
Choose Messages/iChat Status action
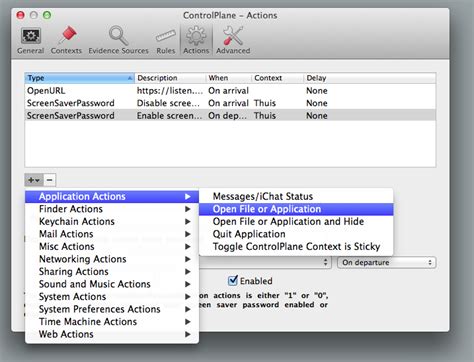[296, 196]
